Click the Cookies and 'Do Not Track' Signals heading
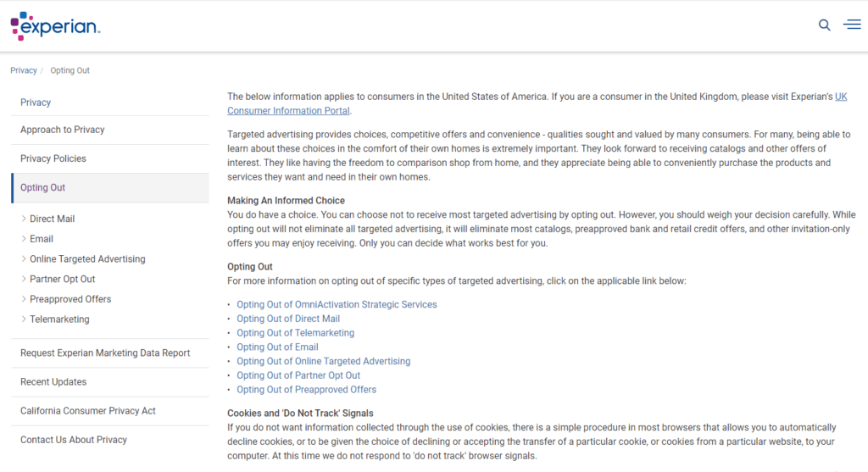The height and width of the screenshot is (472, 868). (300, 414)
